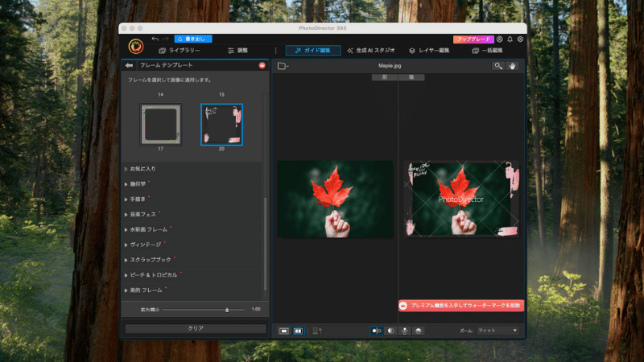Select frame thumbnail number 20
Viewport: 644px width, 362px height.
pyautogui.click(x=222, y=125)
